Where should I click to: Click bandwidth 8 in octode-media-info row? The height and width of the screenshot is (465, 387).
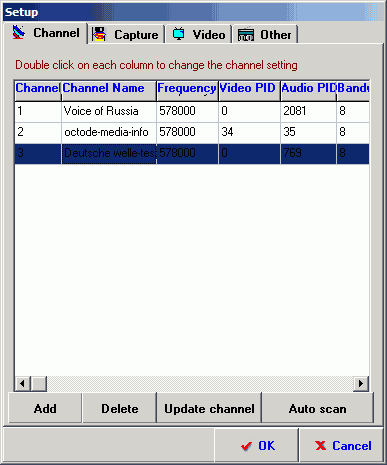click(353, 132)
